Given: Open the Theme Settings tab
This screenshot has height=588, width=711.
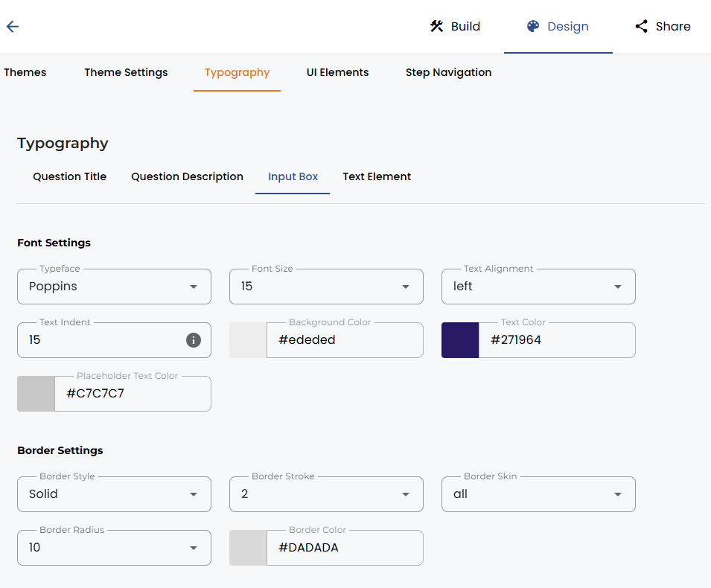Looking at the screenshot, I should 126,72.
